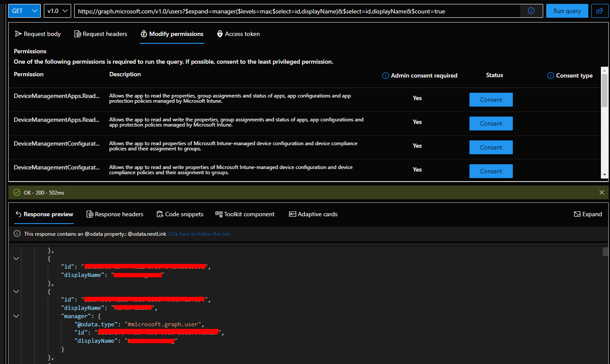Consent to DeviceManagementConfiguration read and write permission

click(491, 171)
